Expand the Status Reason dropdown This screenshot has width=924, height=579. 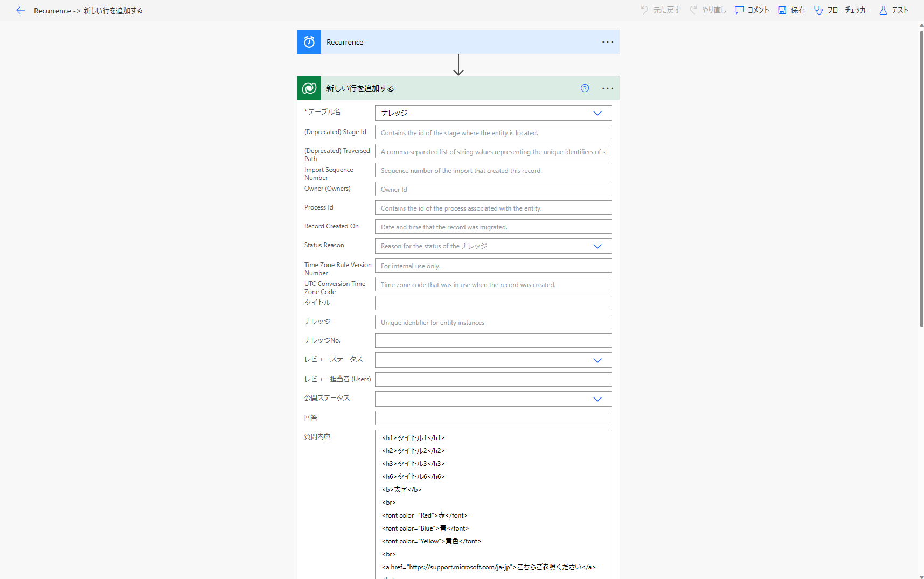click(598, 246)
